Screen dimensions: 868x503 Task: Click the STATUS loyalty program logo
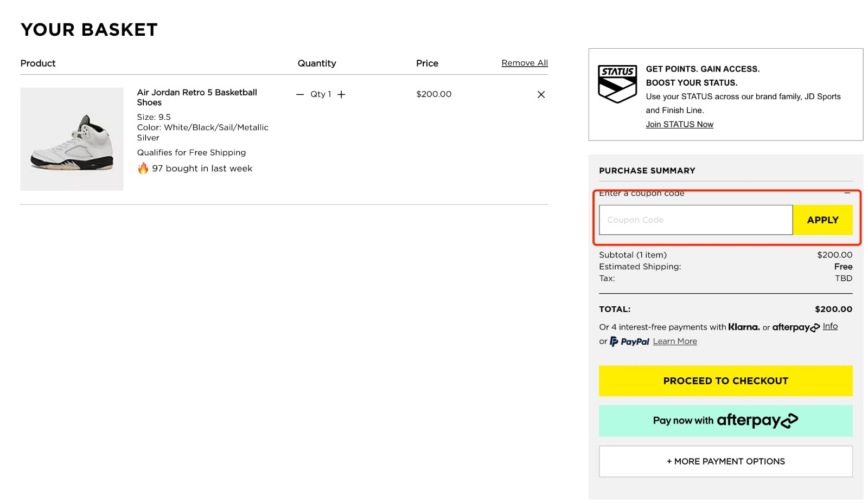click(617, 83)
